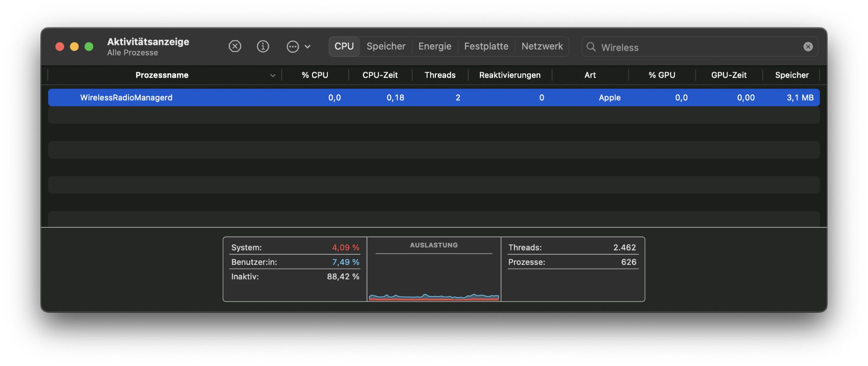Screen dimensions: 868x366
Task: Clear the Wireless search text
Action: [808, 47]
